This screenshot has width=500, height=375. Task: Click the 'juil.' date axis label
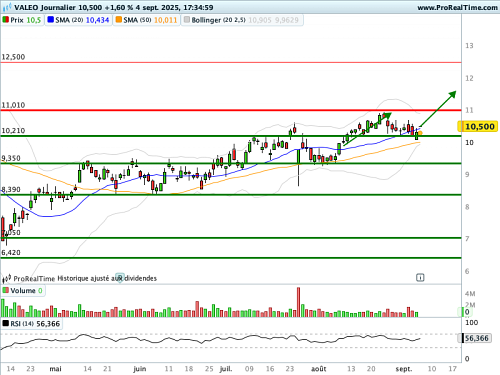226,369
